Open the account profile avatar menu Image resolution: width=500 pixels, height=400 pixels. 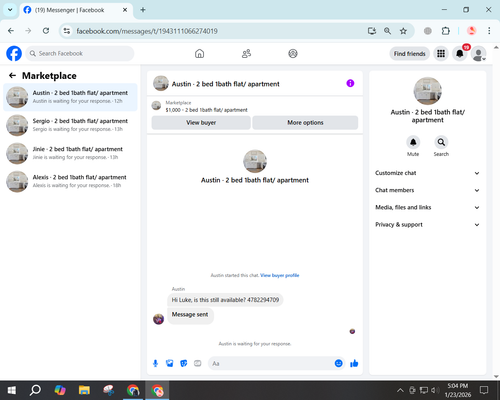(478, 53)
